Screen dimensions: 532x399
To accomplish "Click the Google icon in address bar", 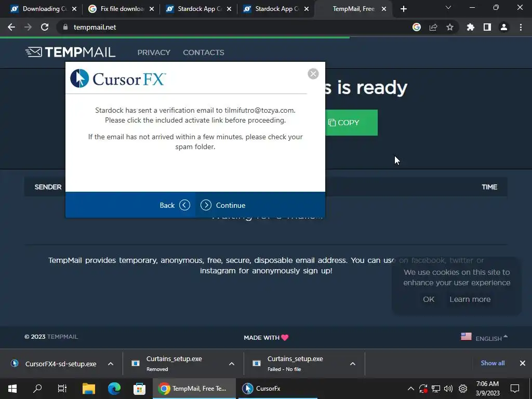I will click(417, 27).
